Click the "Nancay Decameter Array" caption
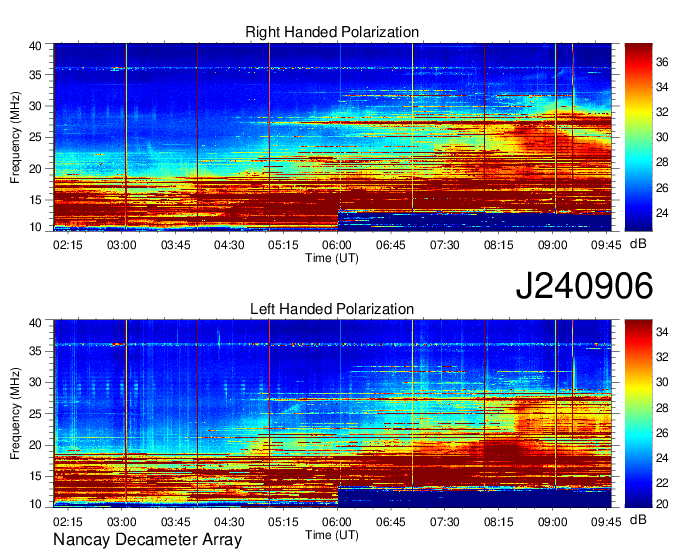This screenshot has width=680, height=552. pyautogui.click(x=147, y=539)
